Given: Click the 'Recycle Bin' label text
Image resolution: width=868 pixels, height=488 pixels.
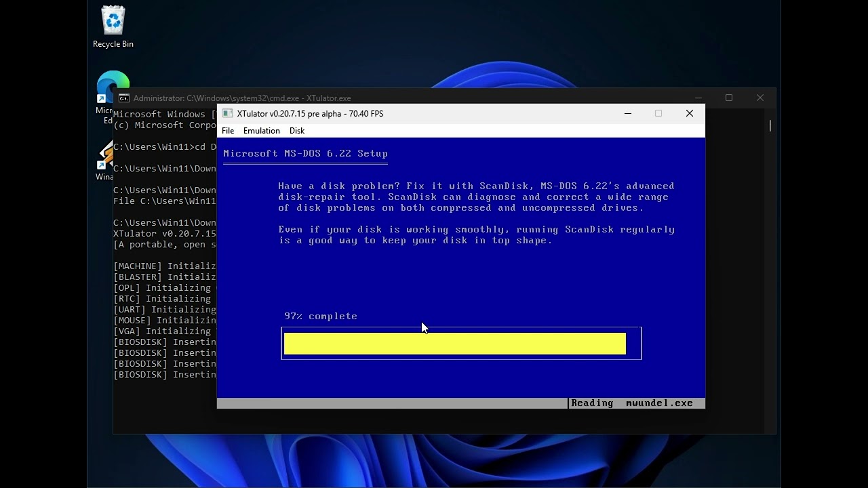Looking at the screenshot, I should pos(113,44).
